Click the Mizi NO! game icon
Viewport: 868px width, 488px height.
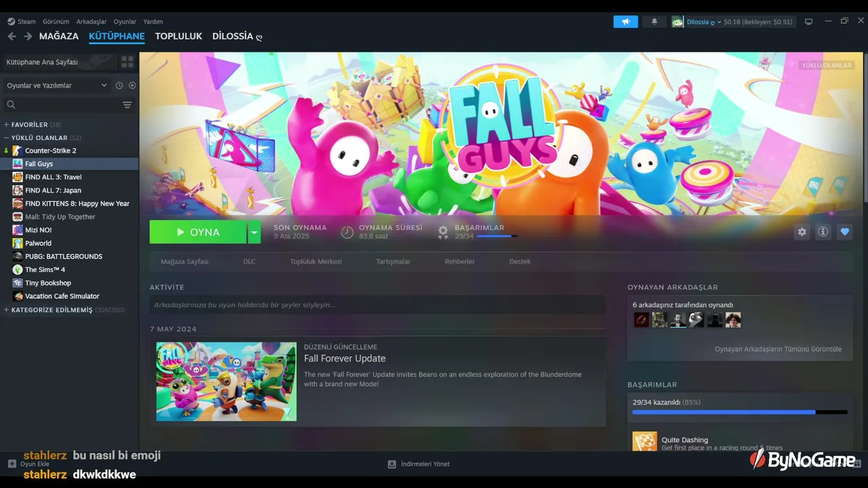[x=18, y=230]
